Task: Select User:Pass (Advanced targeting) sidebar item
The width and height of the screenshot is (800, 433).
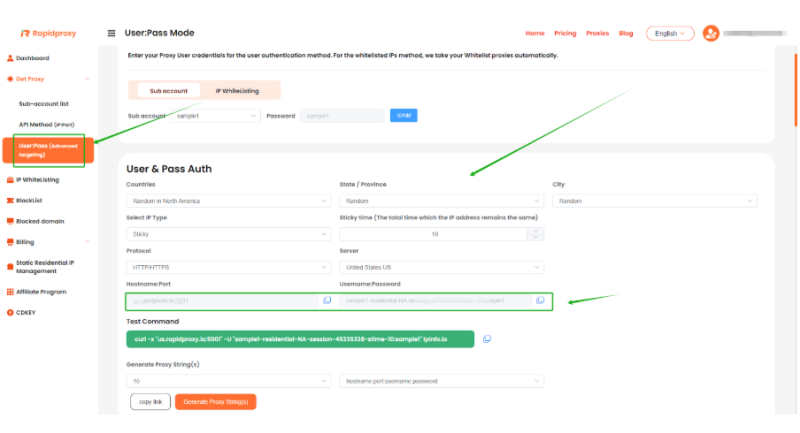Action: click(x=48, y=150)
